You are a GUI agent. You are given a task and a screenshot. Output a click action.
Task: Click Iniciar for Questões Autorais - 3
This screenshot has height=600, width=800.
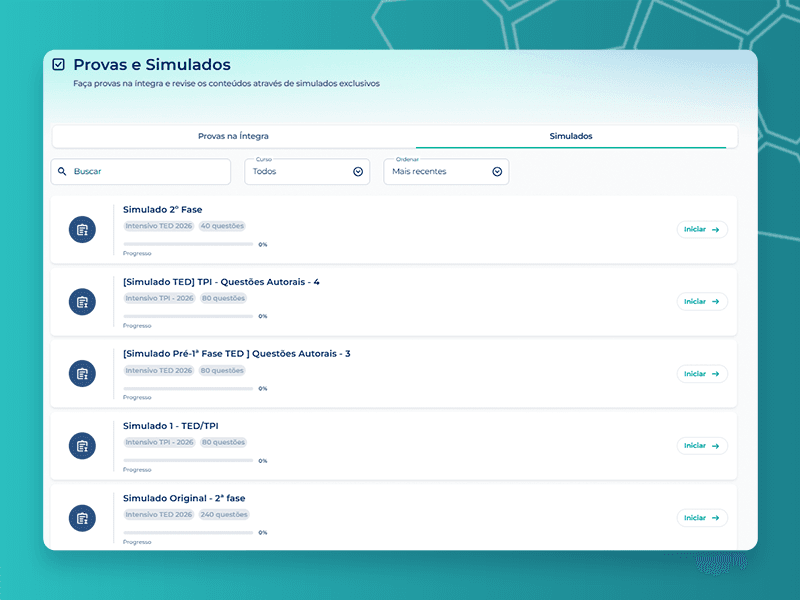pos(702,373)
